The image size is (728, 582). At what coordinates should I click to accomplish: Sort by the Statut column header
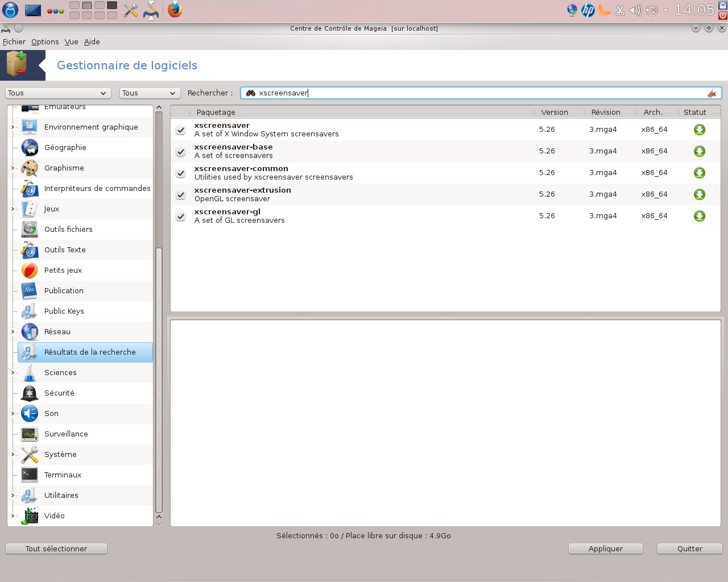(695, 113)
